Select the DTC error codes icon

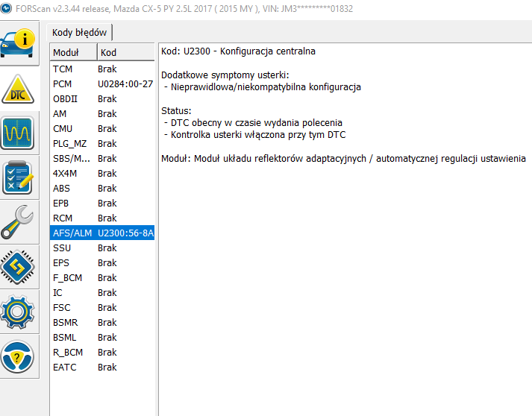click(18, 91)
